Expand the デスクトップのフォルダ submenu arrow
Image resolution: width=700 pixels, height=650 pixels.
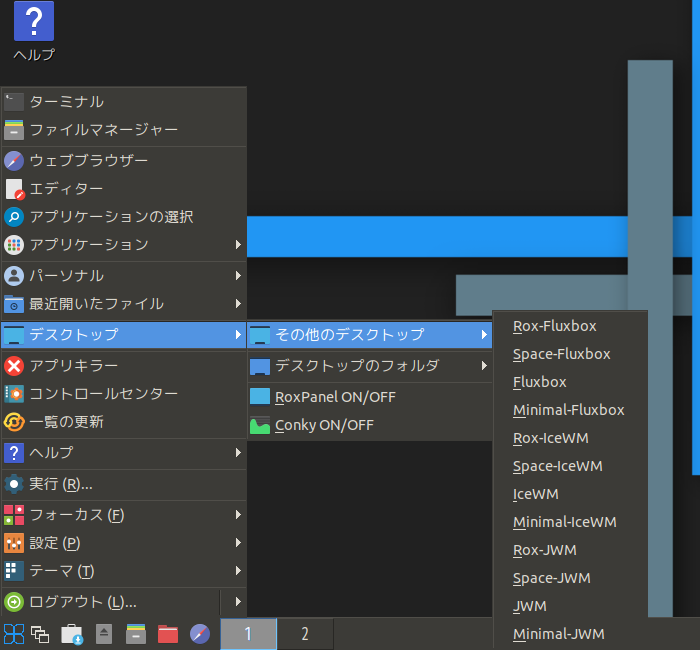click(x=484, y=366)
